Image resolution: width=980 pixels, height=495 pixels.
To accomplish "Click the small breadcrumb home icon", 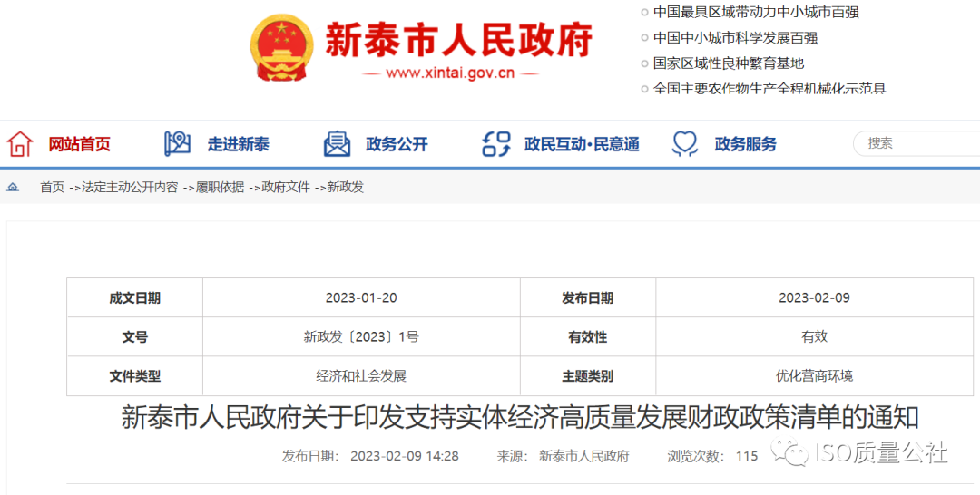I will pos(13,188).
